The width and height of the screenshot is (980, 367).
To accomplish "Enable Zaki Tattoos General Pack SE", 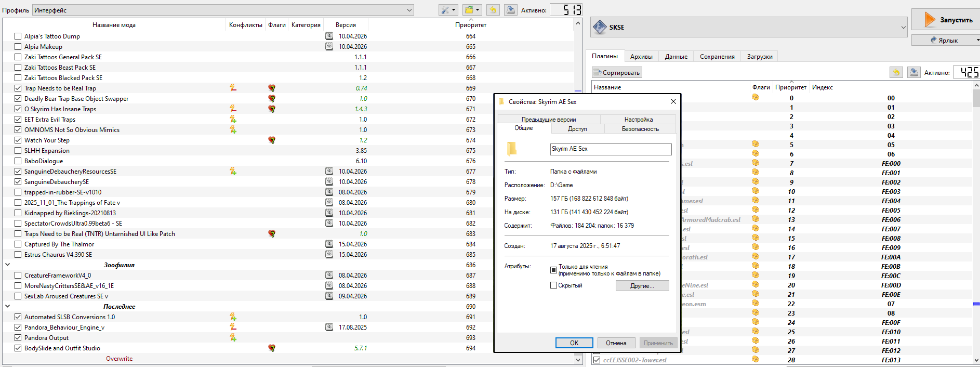I will [18, 57].
